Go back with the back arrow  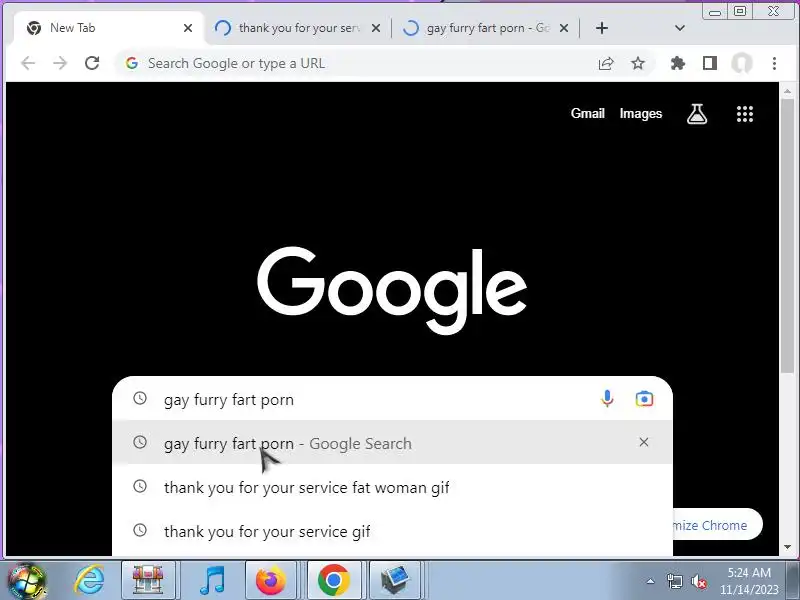(28, 63)
